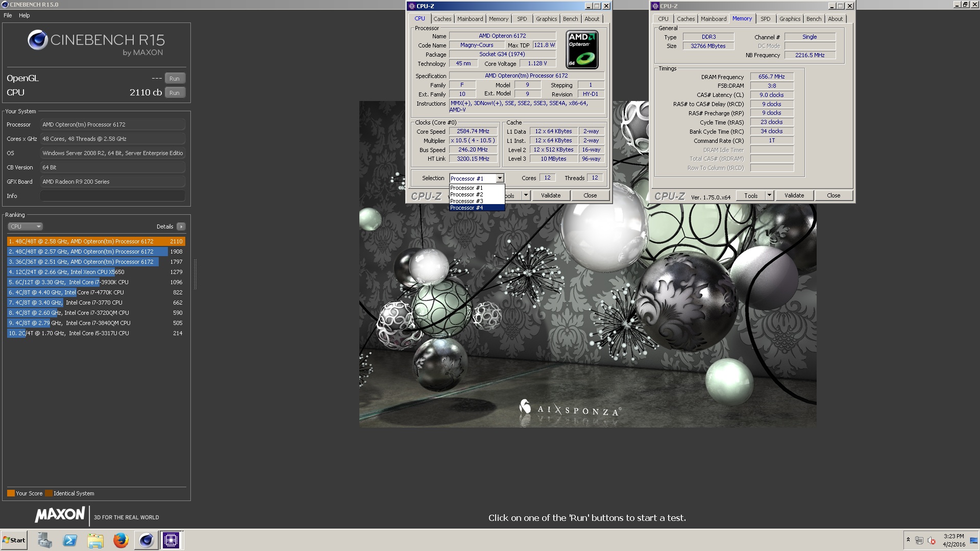Select the Core i7-4770K ranking row
The width and height of the screenshot is (980, 551).
[x=96, y=292]
